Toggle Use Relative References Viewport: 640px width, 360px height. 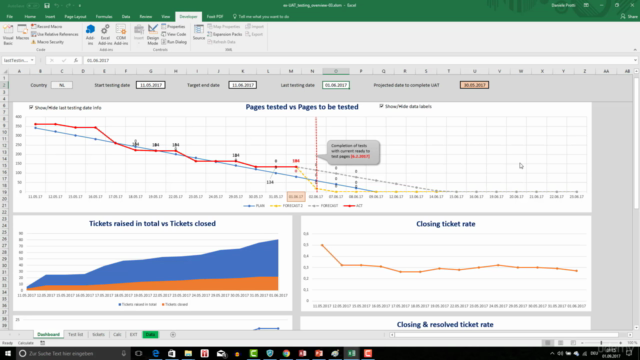pyautogui.click(x=55, y=34)
